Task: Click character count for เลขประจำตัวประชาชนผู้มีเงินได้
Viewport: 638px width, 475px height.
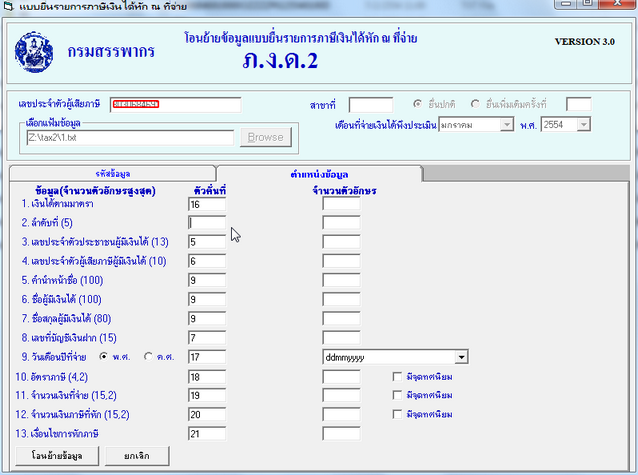Action: (x=341, y=242)
